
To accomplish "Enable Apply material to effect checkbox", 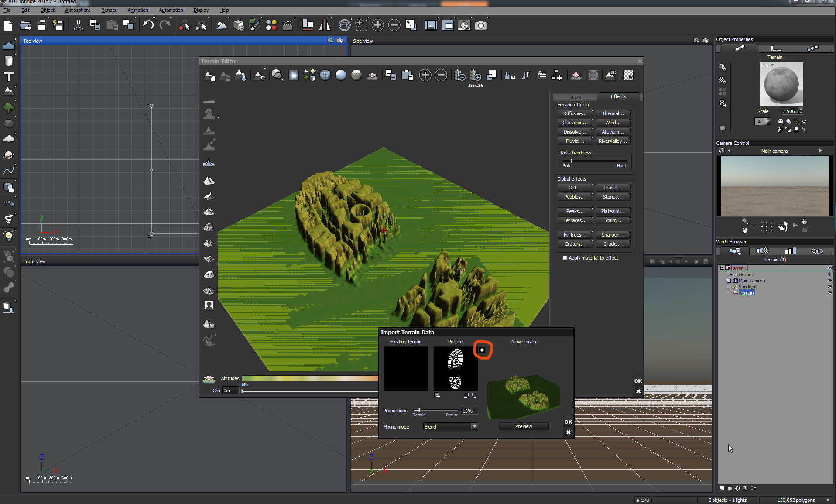I will click(565, 258).
